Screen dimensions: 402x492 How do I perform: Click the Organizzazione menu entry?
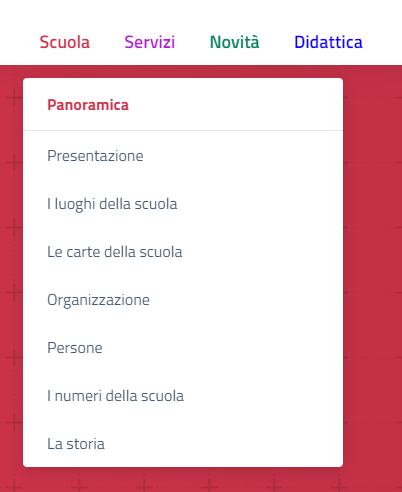coord(98,300)
